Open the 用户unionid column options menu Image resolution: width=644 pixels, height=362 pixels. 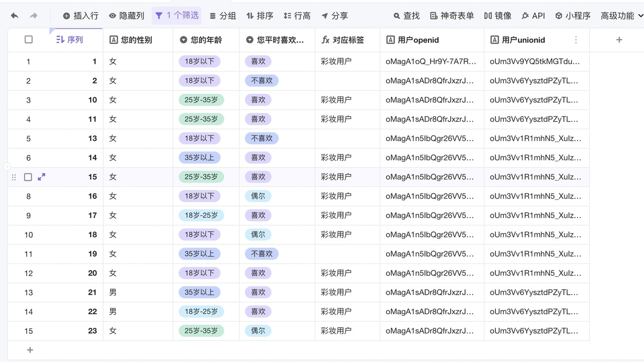[x=576, y=40]
